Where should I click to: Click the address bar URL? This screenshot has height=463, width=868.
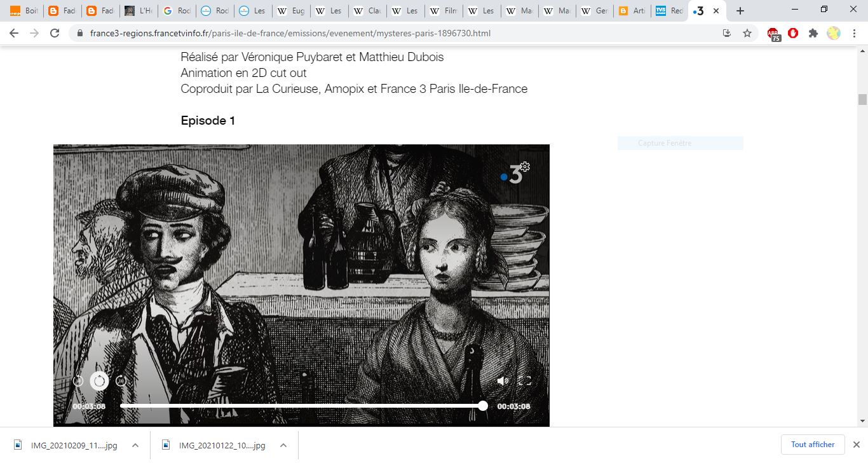click(x=290, y=33)
